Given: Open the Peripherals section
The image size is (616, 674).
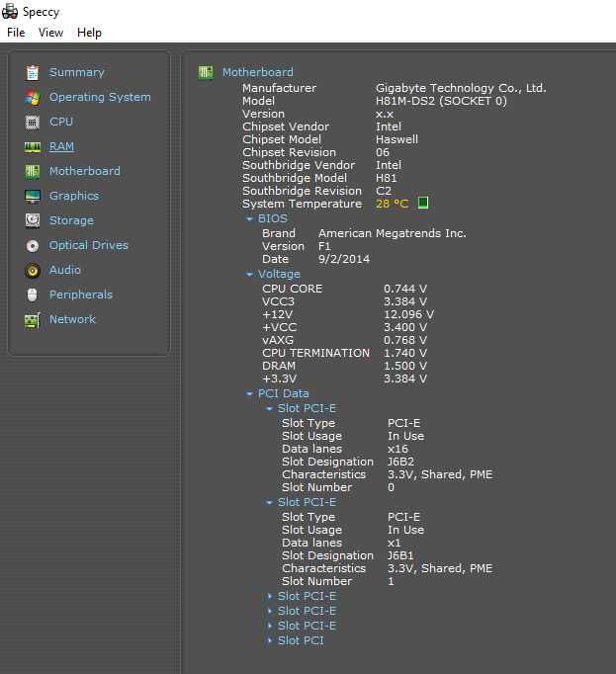Looking at the screenshot, I should click(81, 295).
